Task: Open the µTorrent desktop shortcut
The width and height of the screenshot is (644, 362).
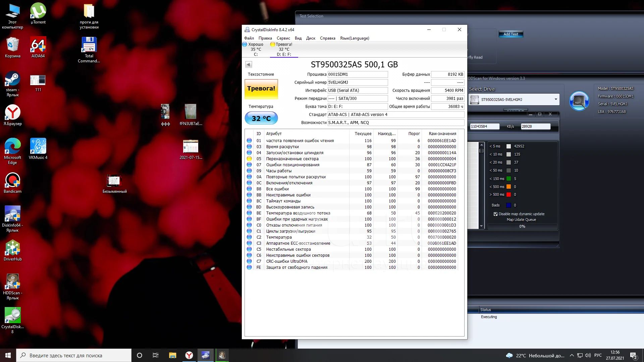Action: click(x=38, y=13)
